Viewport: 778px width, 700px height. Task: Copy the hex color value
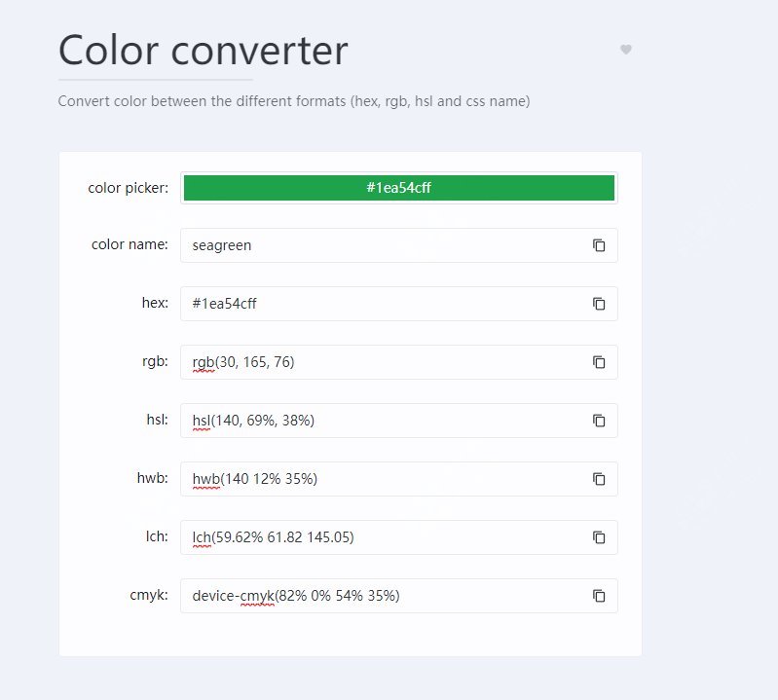coord(599,304)
